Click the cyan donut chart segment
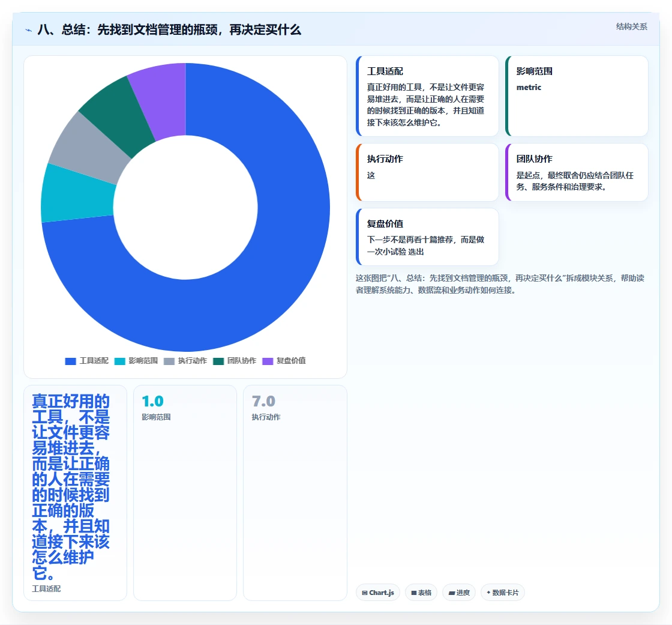Image resolution: width=672 pixels, height=625 pixels. (x=77, y=195)
